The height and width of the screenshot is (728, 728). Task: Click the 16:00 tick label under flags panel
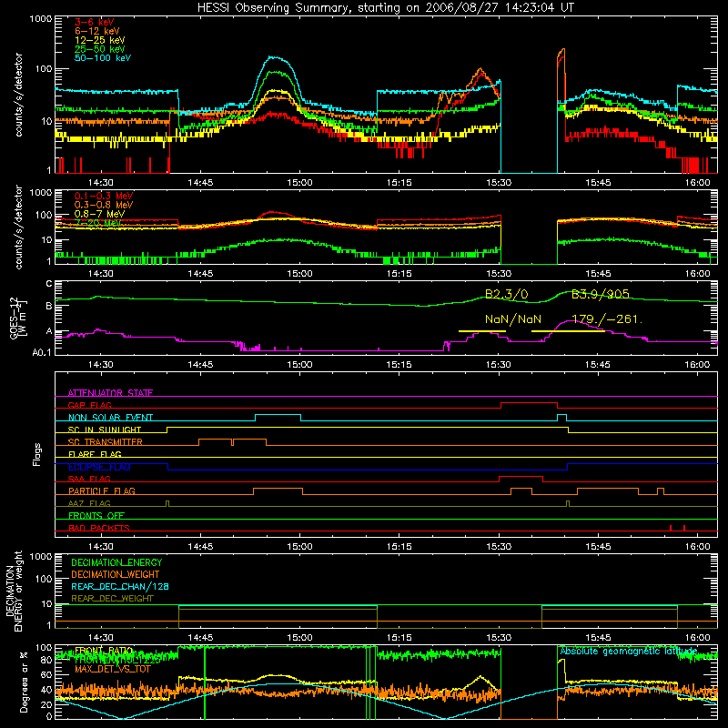[x=697, y=547]
